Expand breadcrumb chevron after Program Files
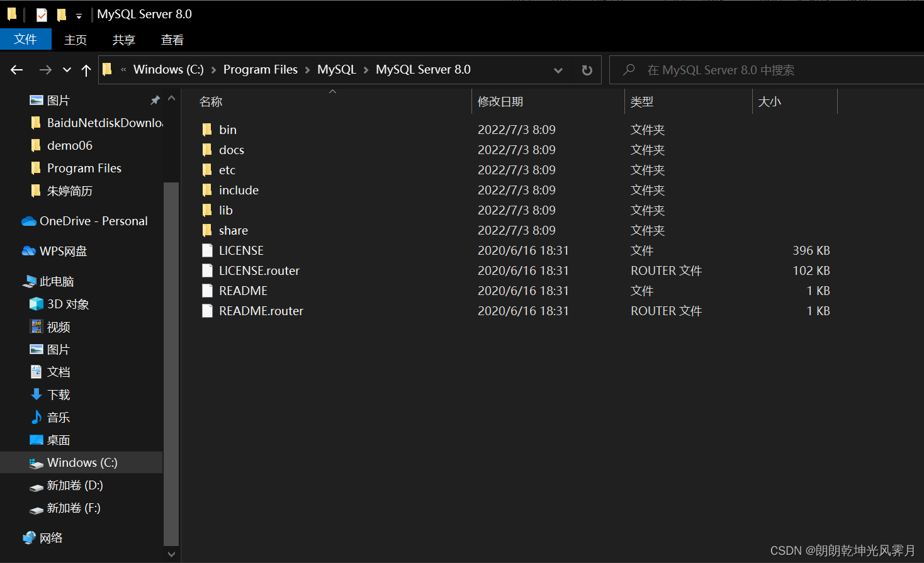Image resolution: width=924 pixels, height=563 pixels. [x=307, y=70]
